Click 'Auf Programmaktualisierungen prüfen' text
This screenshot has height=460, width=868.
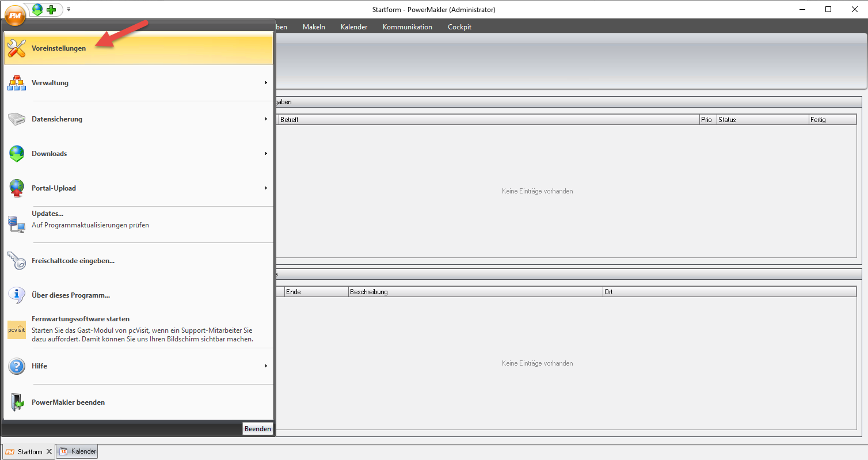click(90, 225)
